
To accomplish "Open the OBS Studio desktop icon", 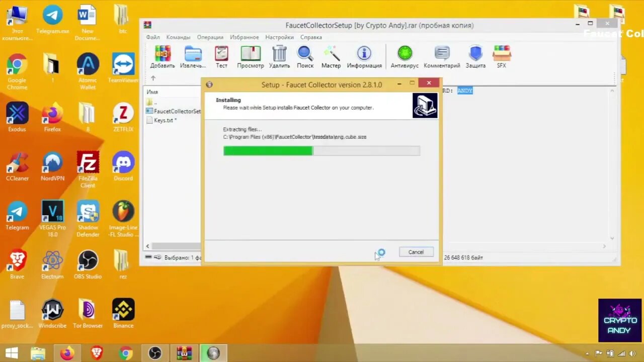I will coord(88,265).
